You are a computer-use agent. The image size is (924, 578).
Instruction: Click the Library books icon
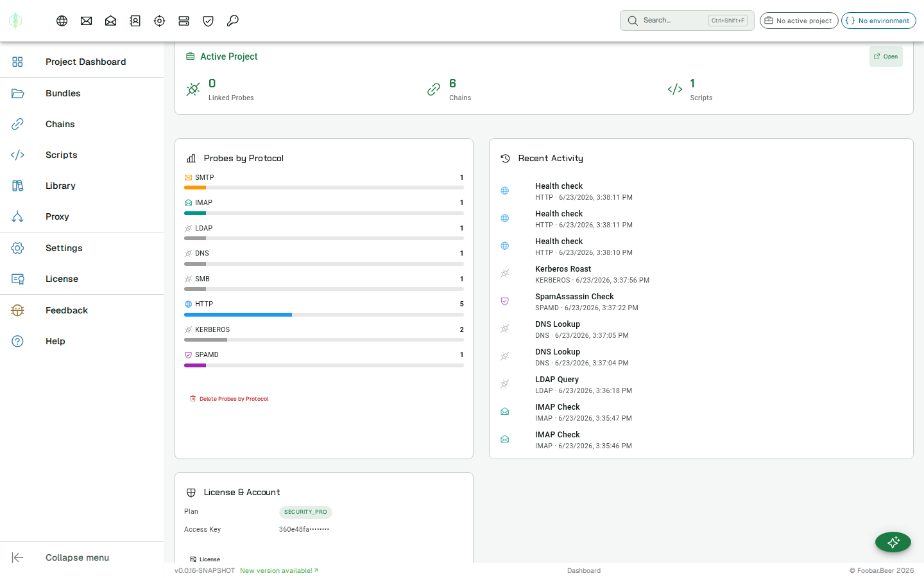(17, 186)
